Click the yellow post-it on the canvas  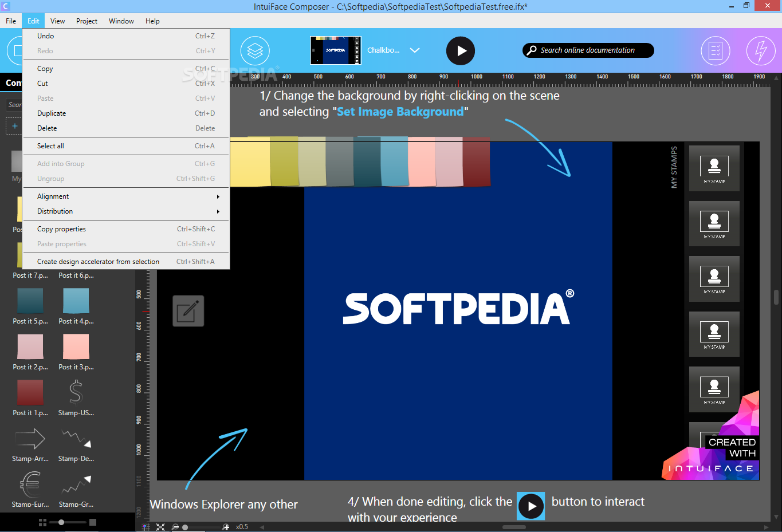(x=250, y=161)
